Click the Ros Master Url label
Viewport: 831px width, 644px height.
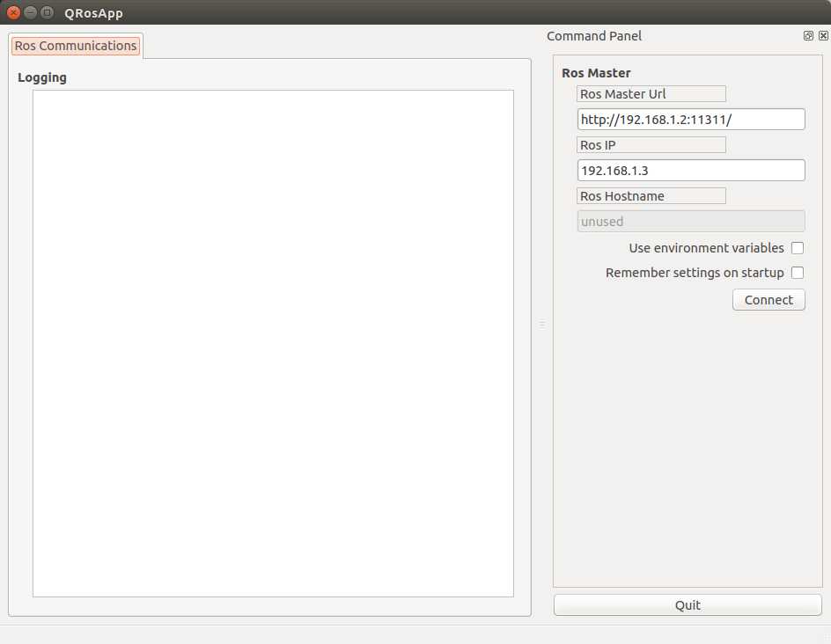pos(651,94)
